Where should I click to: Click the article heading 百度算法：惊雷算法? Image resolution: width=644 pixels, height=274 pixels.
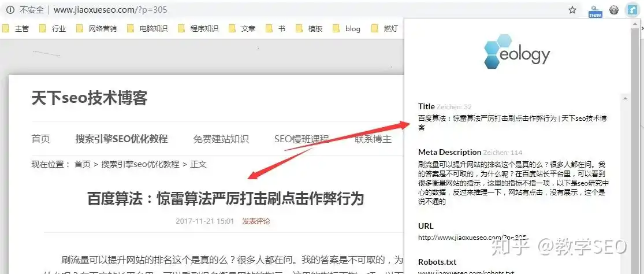click(225, 199)
